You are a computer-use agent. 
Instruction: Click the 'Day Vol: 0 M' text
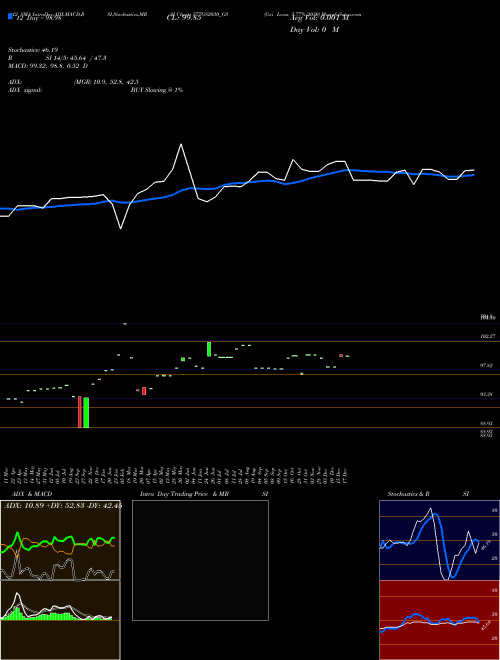pos(314,30)
